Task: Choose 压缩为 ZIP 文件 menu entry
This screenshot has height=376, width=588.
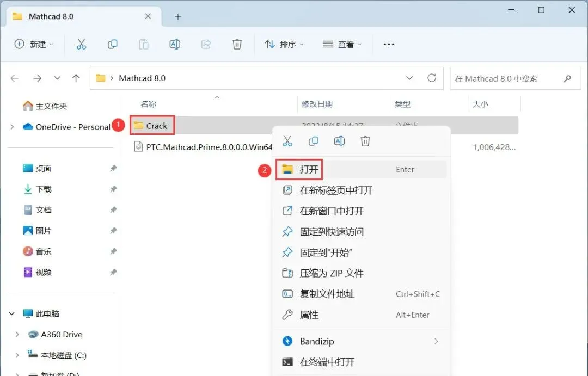Action: [x=361, y=273]
